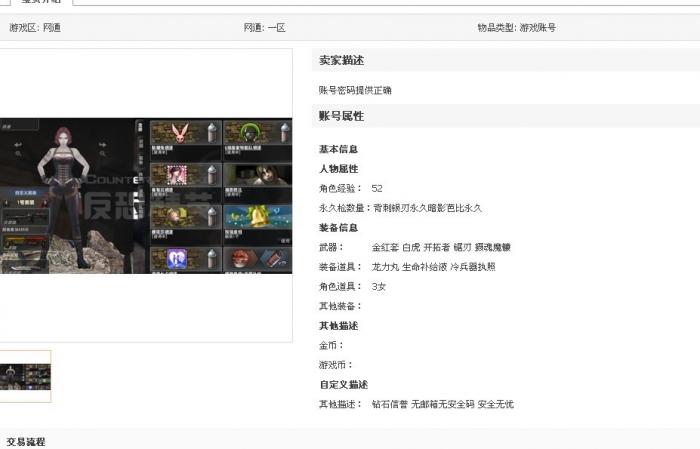Screen dimensions: 700x449
Task: Click the purple heart item icon
Action: pyautogui.click(x=177, y=259)
